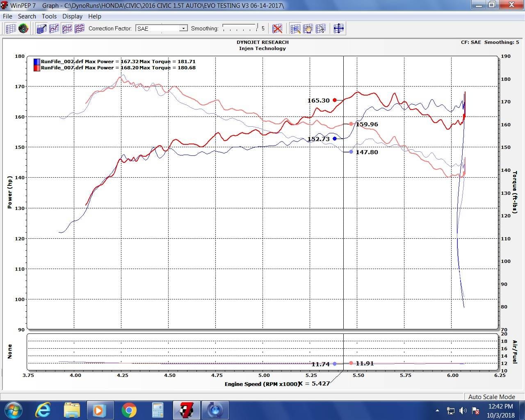Open the Display menu

pyautogui.click(x=73, y=16)
